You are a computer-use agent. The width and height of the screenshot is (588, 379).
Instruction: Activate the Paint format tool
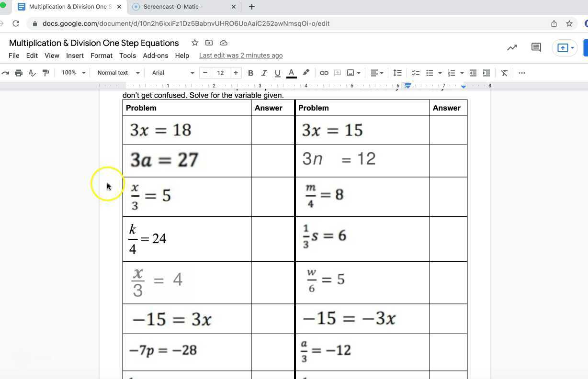click(45, 73)
